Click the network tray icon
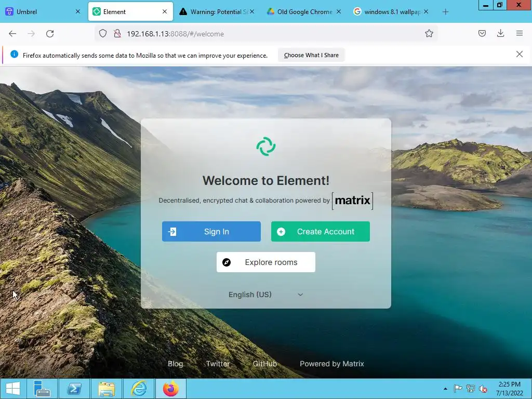This screenshot has height=399, width=532. (x=471, y=389)
